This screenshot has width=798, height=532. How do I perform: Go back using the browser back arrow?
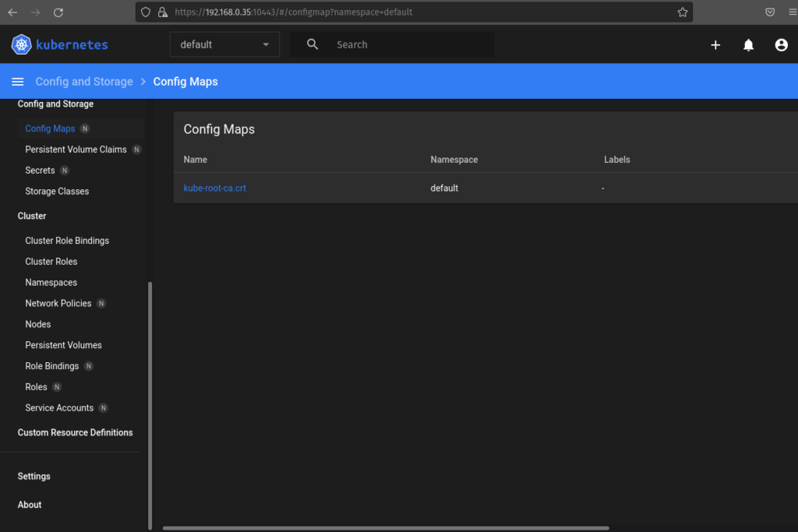tap(12, 12)
